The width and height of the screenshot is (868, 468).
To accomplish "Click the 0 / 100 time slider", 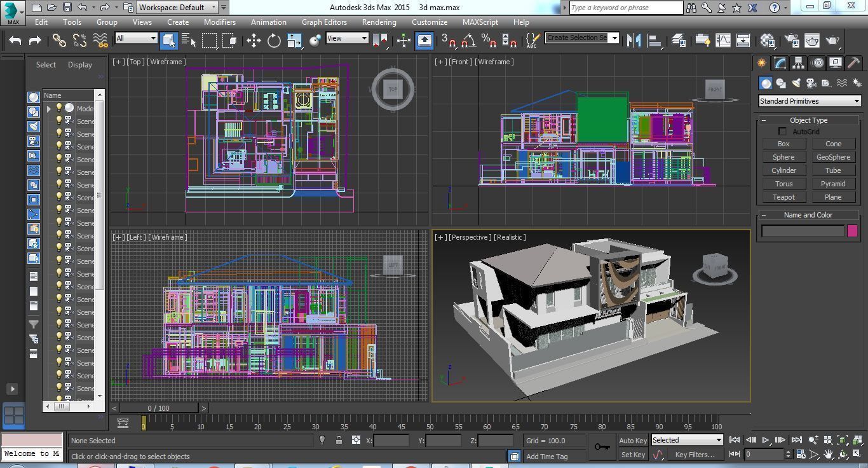I will (158, 408).
